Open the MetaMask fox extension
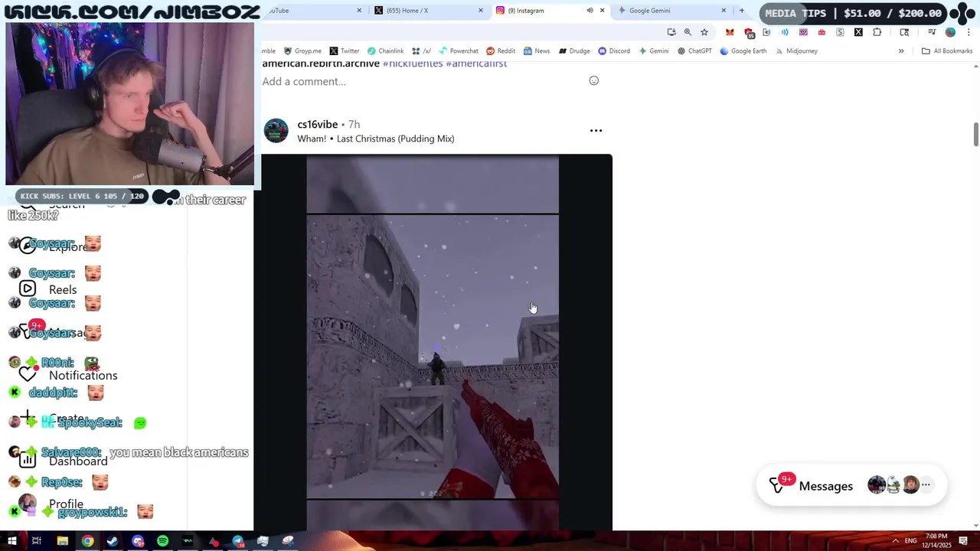The height and width of the screenshot is (551, 980). 730,32
